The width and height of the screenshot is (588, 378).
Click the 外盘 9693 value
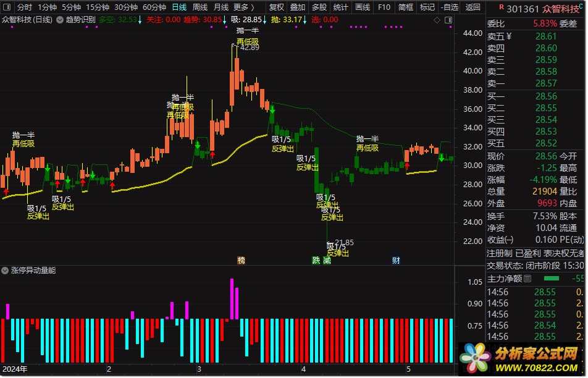tap(547, 203)
